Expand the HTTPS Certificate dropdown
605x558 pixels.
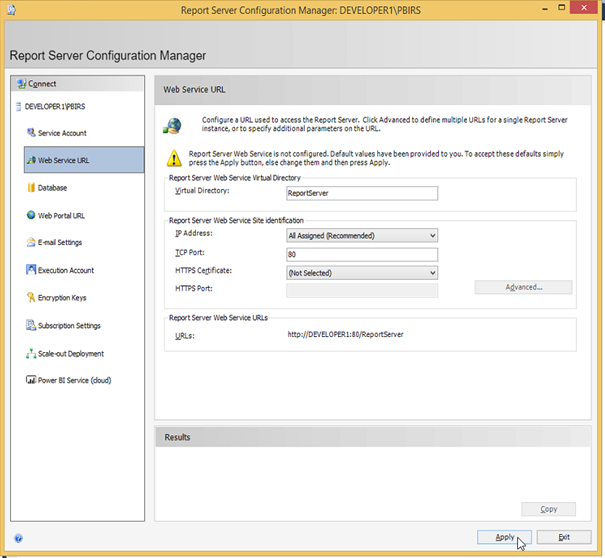pyautogui.click(x=362, y=273)
